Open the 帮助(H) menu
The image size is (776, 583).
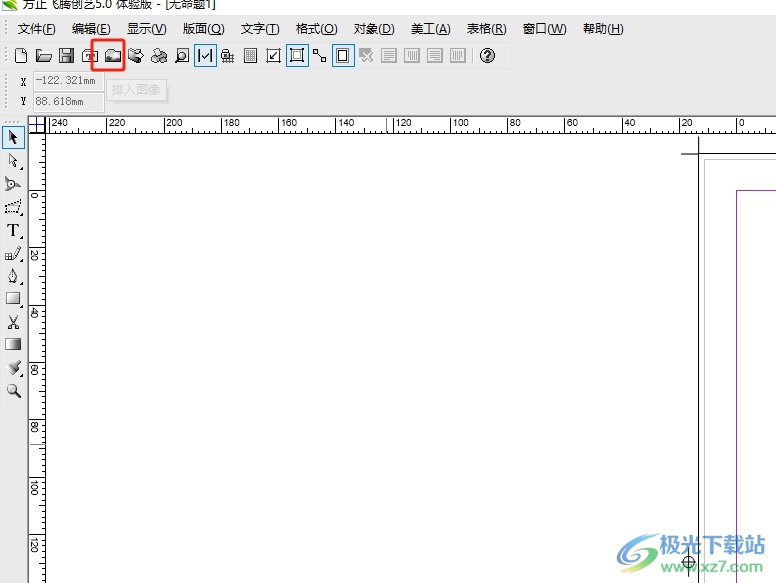pos(603,29)
